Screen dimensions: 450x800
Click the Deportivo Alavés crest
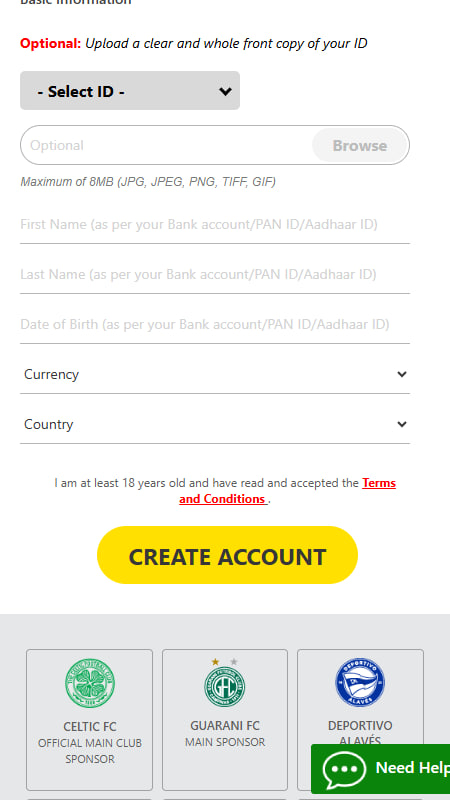click(360, 682)
